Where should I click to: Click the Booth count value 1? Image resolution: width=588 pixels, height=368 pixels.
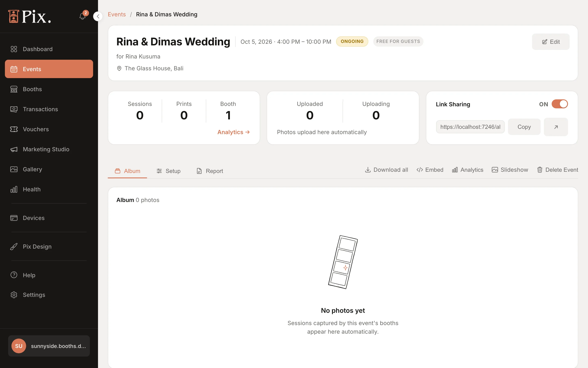tap(228, 115)
